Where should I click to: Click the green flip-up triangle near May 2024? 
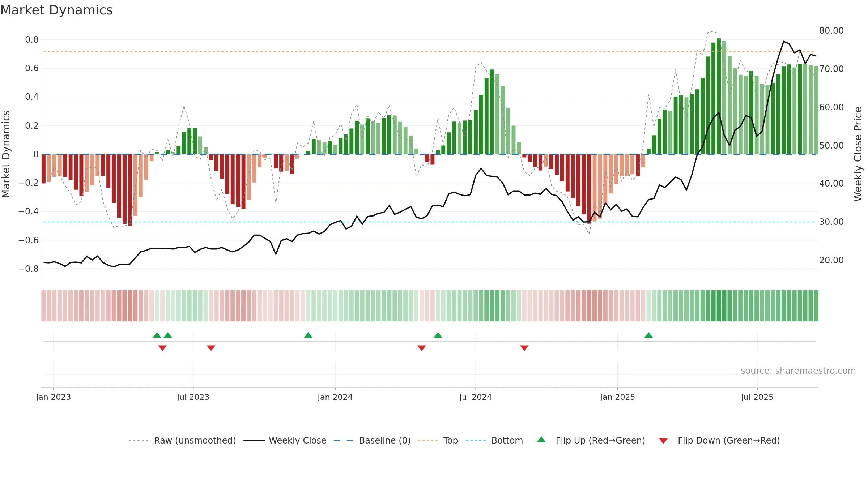(438, 335)
